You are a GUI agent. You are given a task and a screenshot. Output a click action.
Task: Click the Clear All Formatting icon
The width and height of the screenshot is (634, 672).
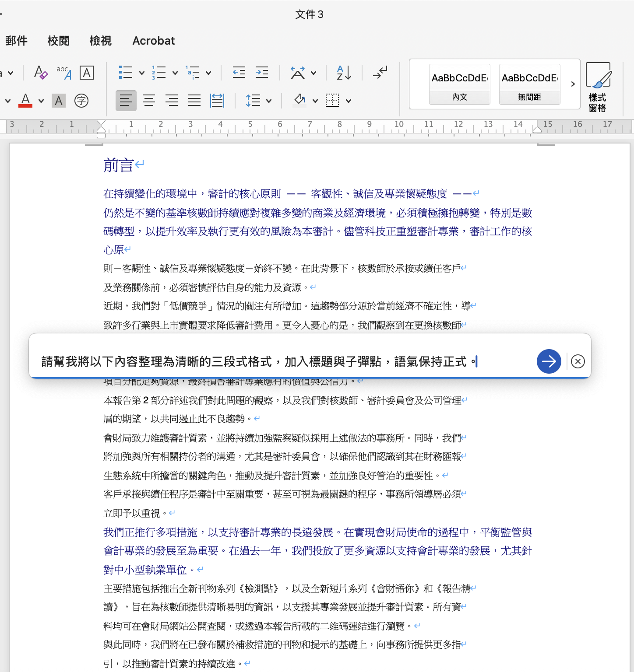coord(41,73)
